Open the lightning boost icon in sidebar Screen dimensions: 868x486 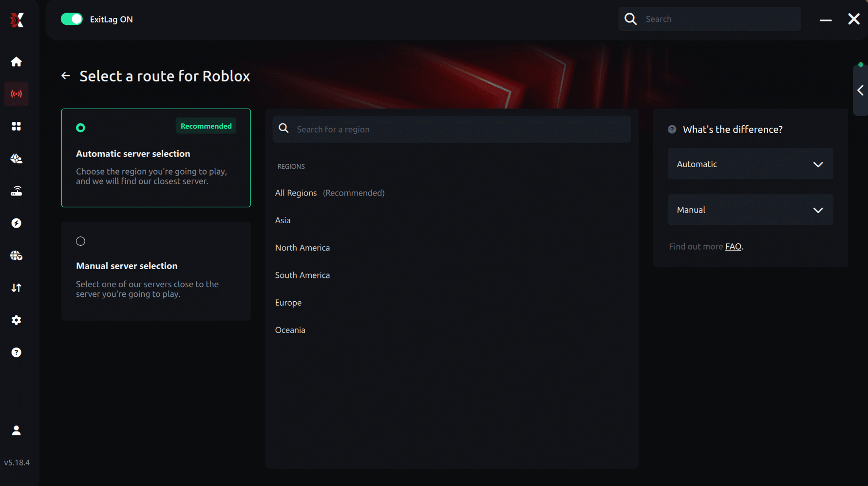point(16,223)
